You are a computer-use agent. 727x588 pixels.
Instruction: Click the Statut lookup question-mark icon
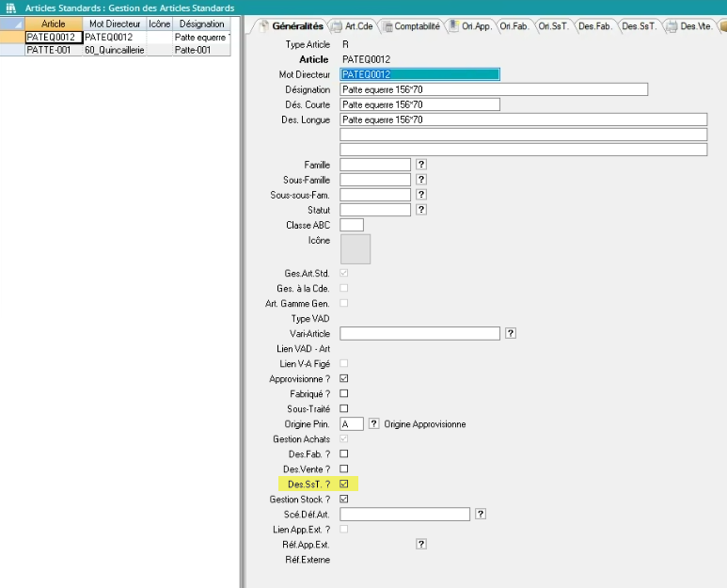click(421, 210)
